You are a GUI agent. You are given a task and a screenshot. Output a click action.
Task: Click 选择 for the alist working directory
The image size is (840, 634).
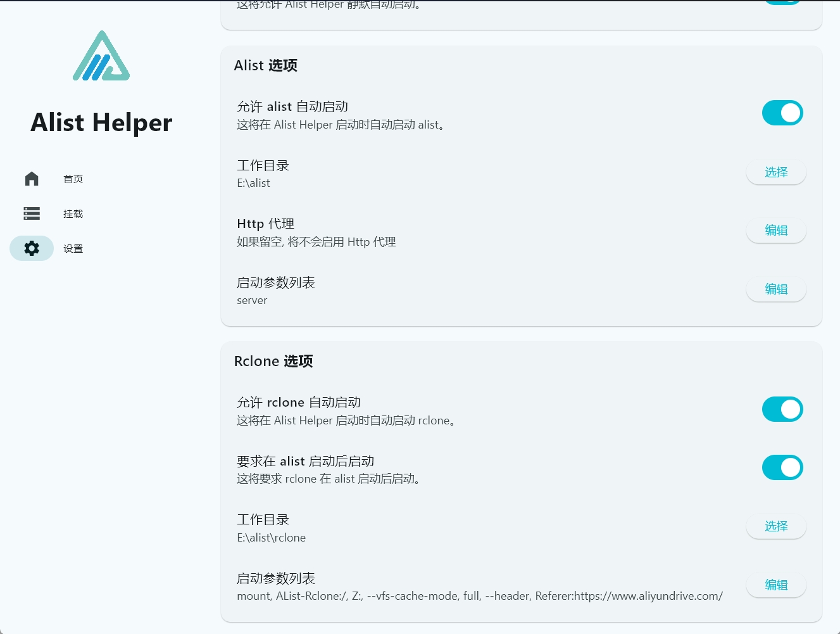(x=776, y=172)
